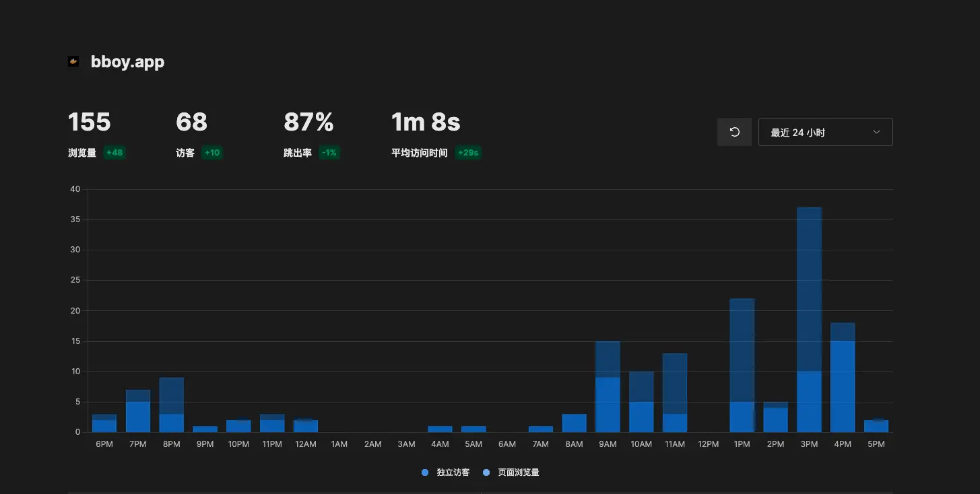
Task: Click the 2AM x-axis label
Action: coord(372,444)
